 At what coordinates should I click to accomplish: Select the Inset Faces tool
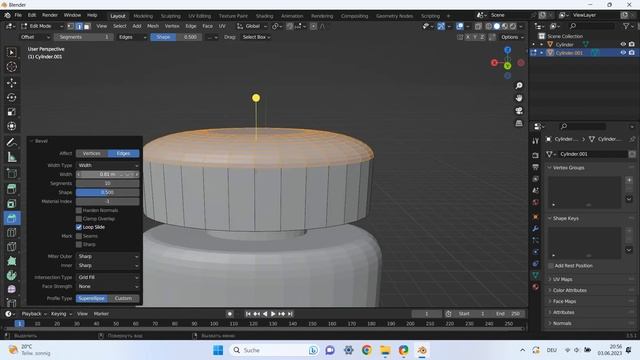point(11,203)
